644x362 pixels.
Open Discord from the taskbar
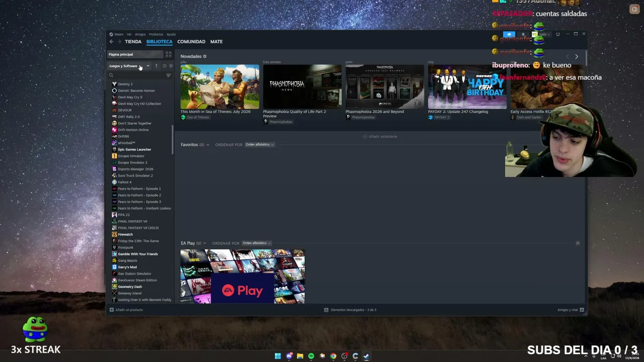[289, 356]
